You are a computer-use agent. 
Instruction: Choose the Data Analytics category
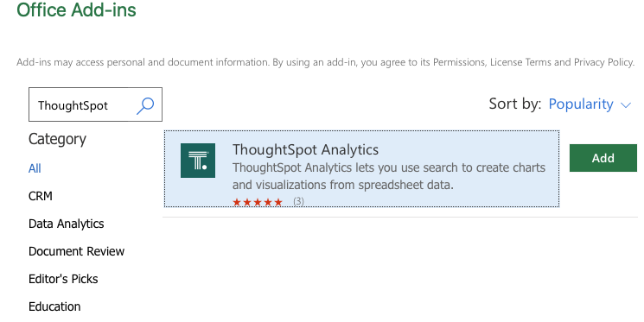coord(66,224)
